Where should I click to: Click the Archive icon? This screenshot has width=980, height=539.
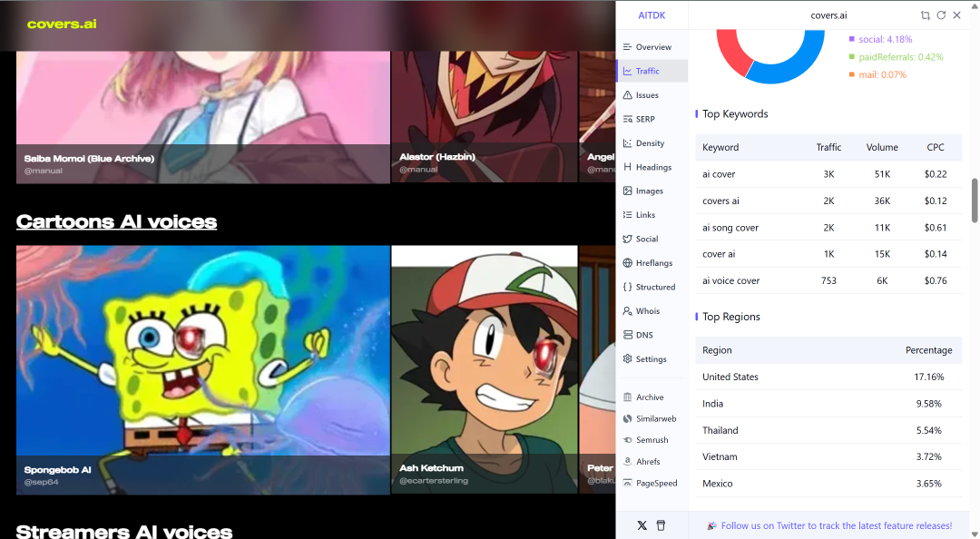(628, 397)
